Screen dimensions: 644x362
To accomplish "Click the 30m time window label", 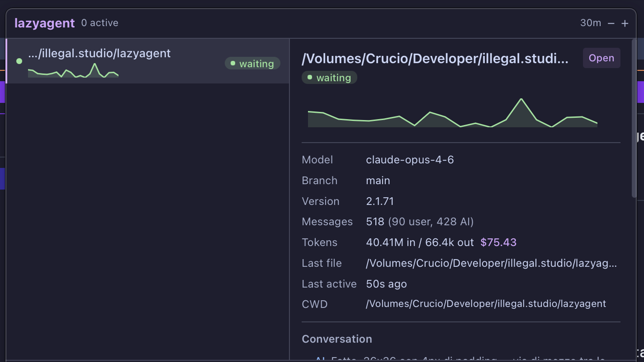I will [590, 23].
